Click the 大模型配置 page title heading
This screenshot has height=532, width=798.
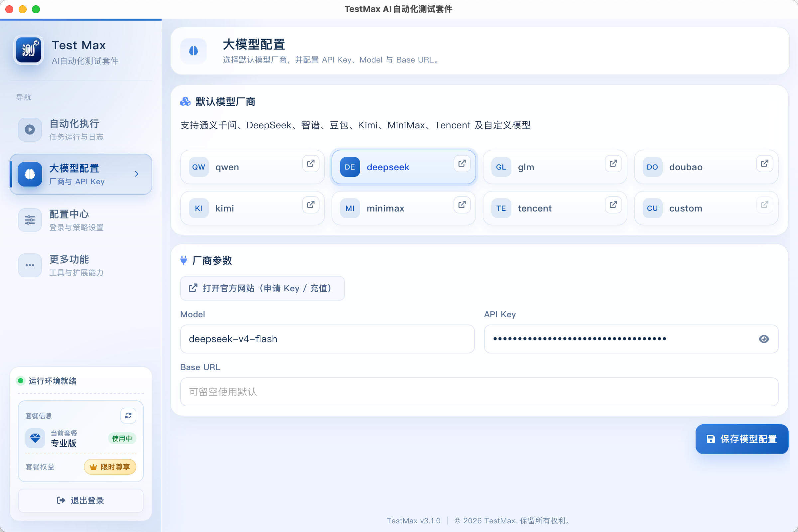[x=254, y=45]
